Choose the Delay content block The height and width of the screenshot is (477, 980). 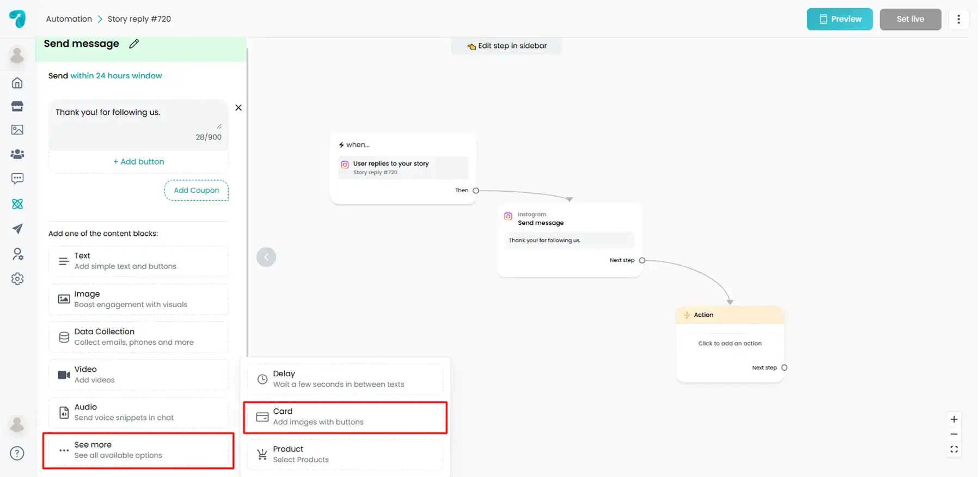click(x=345, y=379)
